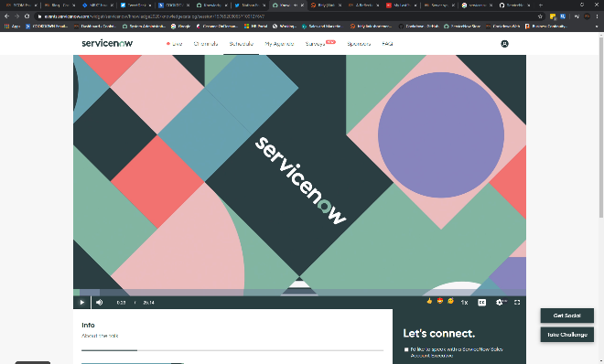
Task: Open the video quality settings gear
Action: [x=500, y=303]
